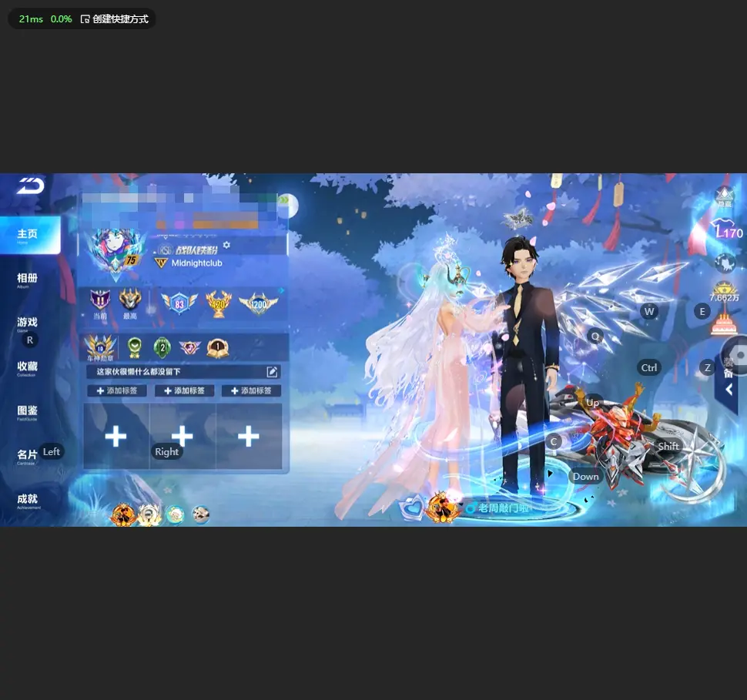Click the round icon below L170
Image resolution: width=747 pixels, height=700 pixels.
pyautogui.click(x=725, y=263)
